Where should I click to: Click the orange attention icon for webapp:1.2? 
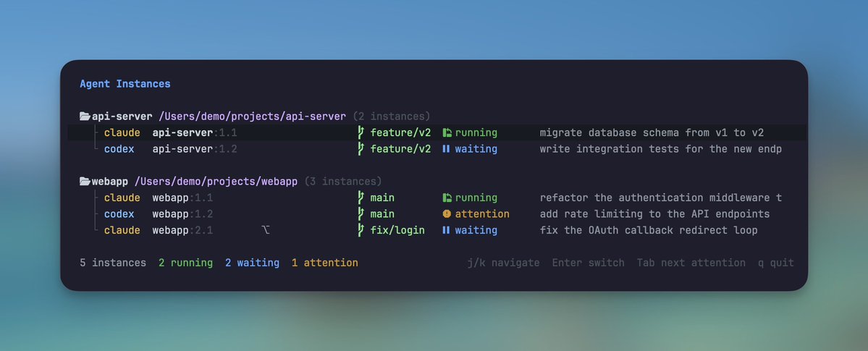[x=447, y=213]
